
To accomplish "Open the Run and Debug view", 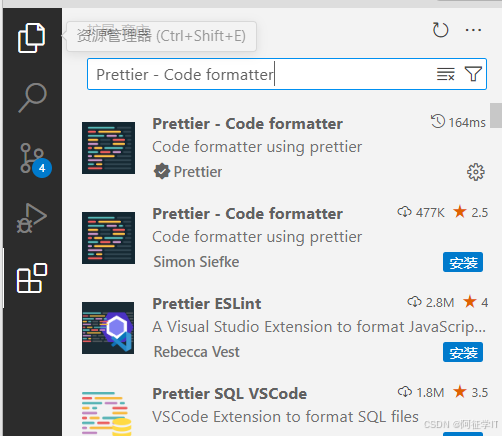I will (x=32, y=218).
